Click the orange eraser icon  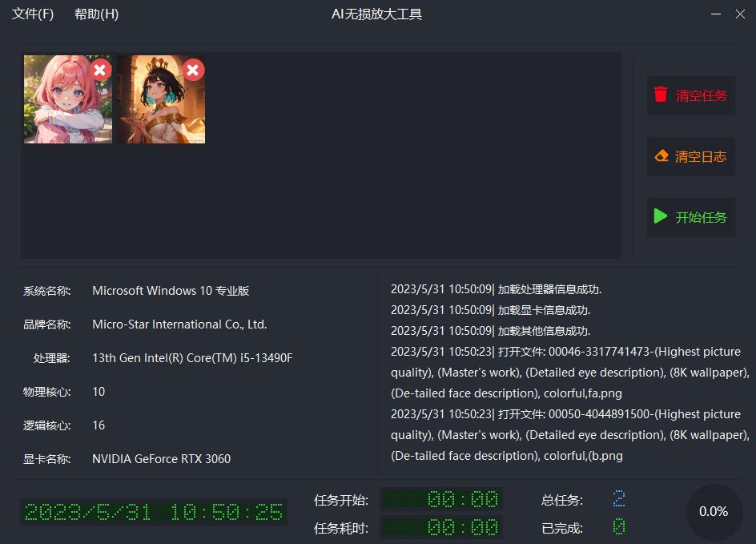pos(661,155)
